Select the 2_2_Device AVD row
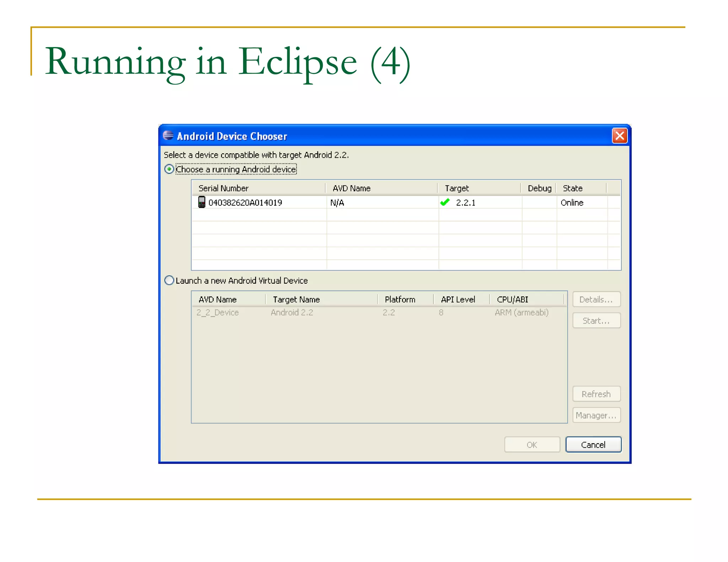Screen dimensions: 728x562 [x=379, y=313]
